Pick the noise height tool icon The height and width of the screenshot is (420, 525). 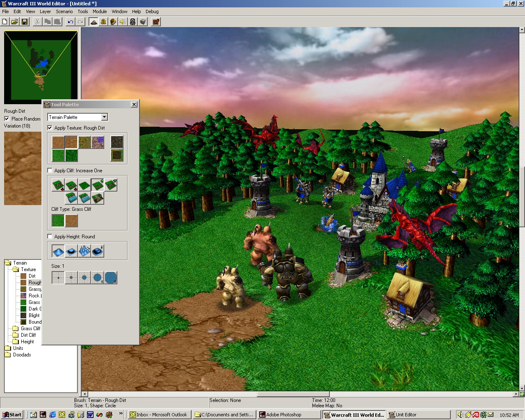84,250
